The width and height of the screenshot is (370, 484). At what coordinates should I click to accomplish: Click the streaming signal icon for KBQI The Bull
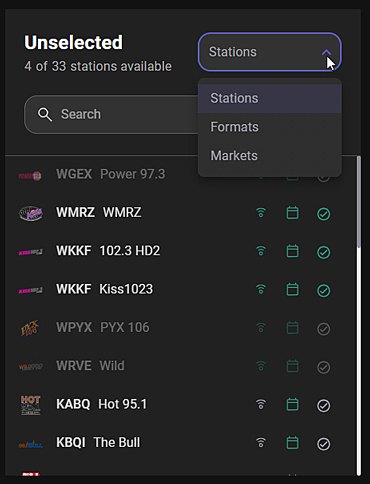pyautogui.click(x=261, y=443)
